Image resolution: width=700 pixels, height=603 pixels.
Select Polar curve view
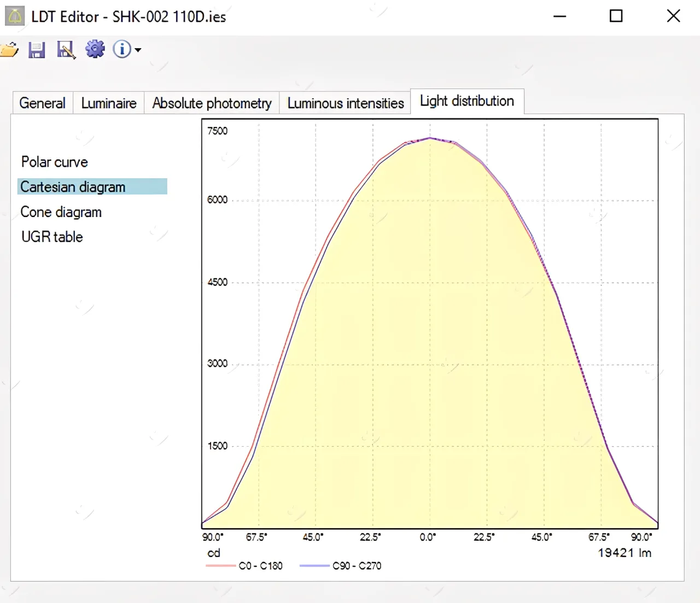55,162
